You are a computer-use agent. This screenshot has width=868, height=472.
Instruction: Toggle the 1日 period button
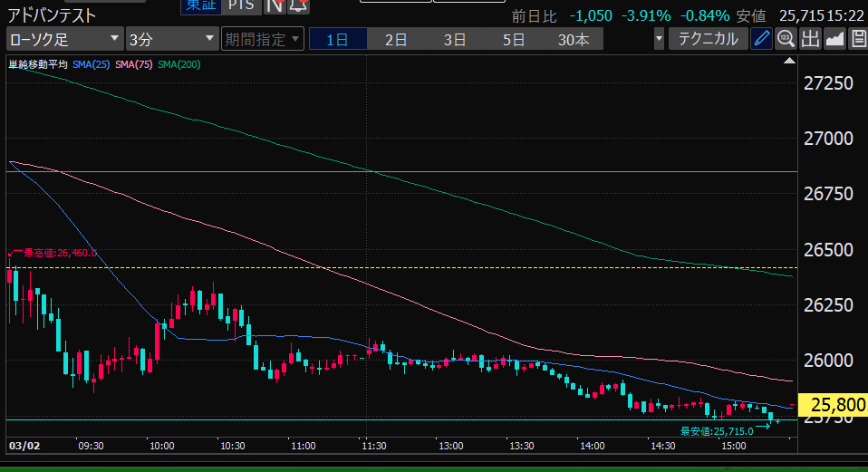click(x=336, y=40)
